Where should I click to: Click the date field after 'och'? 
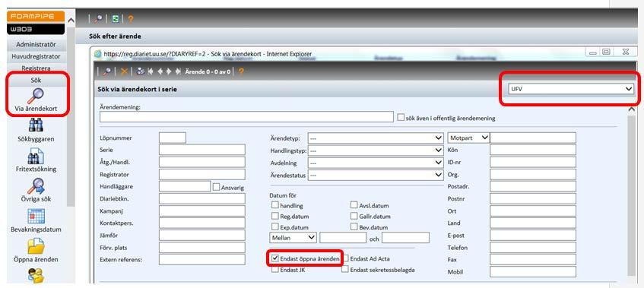(x=405, y=237)
